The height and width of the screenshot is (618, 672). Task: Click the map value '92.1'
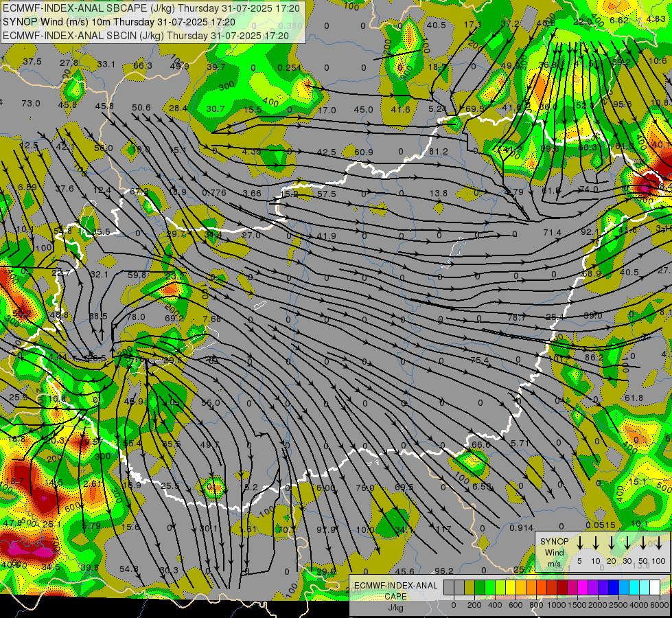[590, 232]
